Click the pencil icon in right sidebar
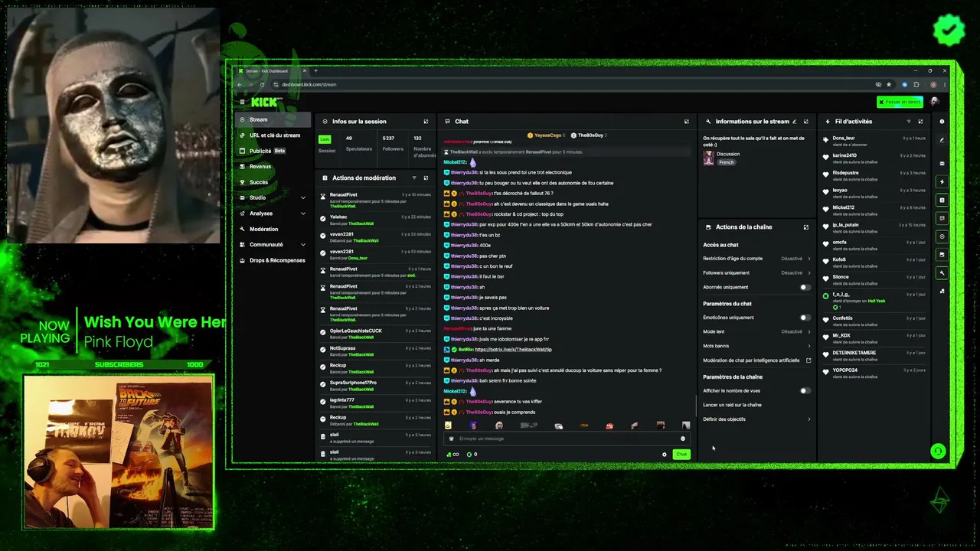 pyautogui.click(x=942, y=140)
